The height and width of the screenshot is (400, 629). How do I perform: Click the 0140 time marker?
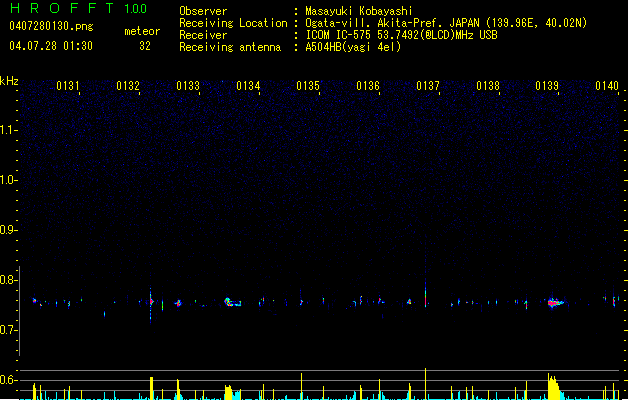pos(607,86)
